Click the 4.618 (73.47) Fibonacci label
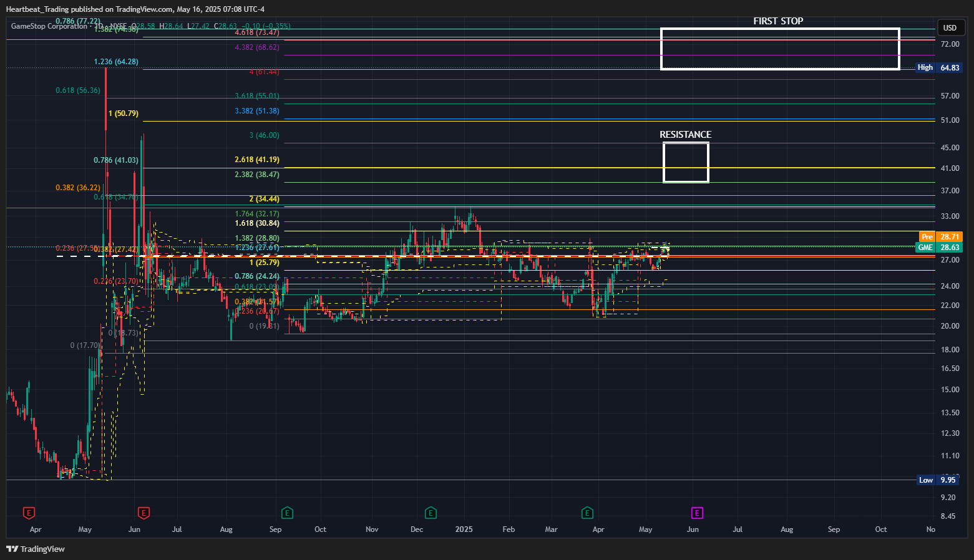 257,32
